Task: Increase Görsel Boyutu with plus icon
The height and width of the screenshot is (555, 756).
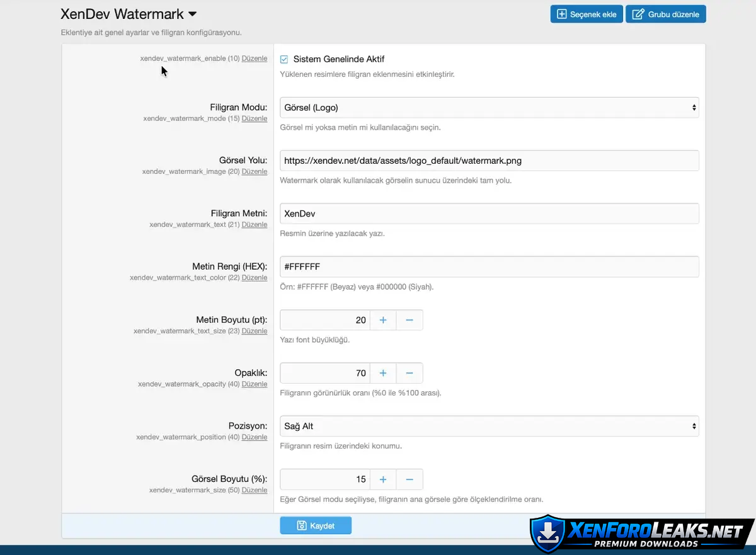Action: [382, 479]
